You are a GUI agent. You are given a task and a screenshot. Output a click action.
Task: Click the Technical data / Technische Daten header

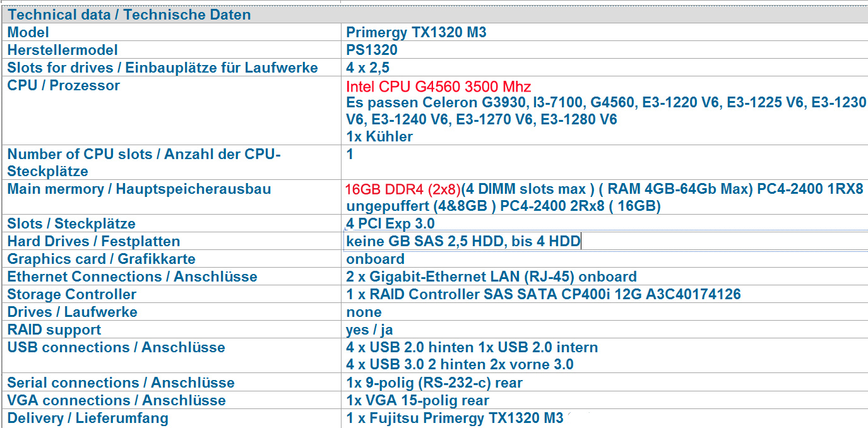coord(129,15)
